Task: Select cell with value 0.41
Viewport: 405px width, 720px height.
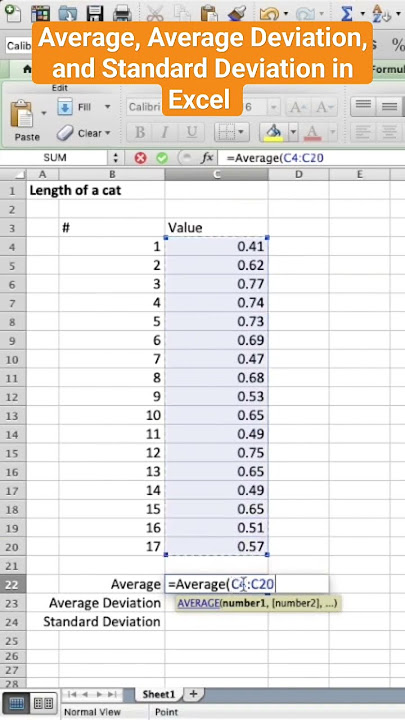Action: pos(217,247)
